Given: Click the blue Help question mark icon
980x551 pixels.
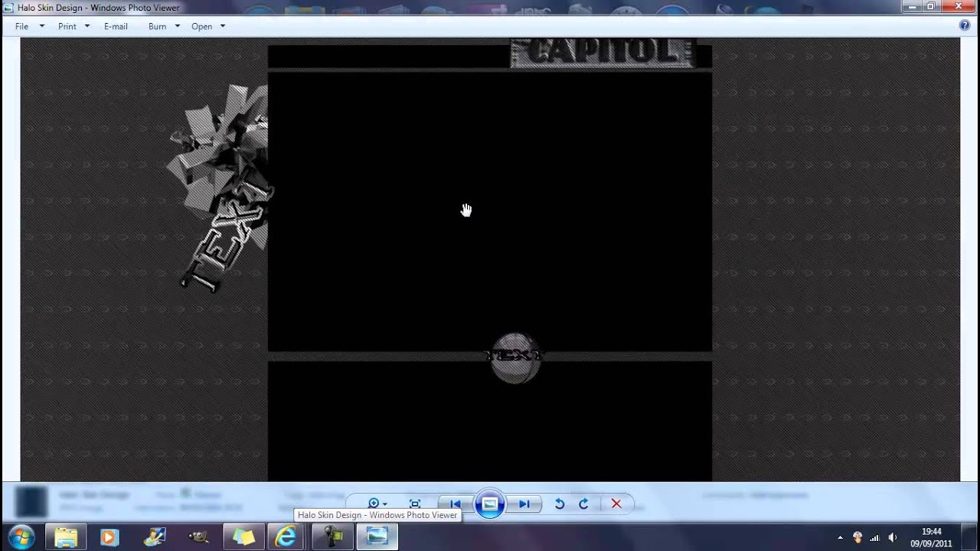Looking at the screenshot, I should click(965, 25).
